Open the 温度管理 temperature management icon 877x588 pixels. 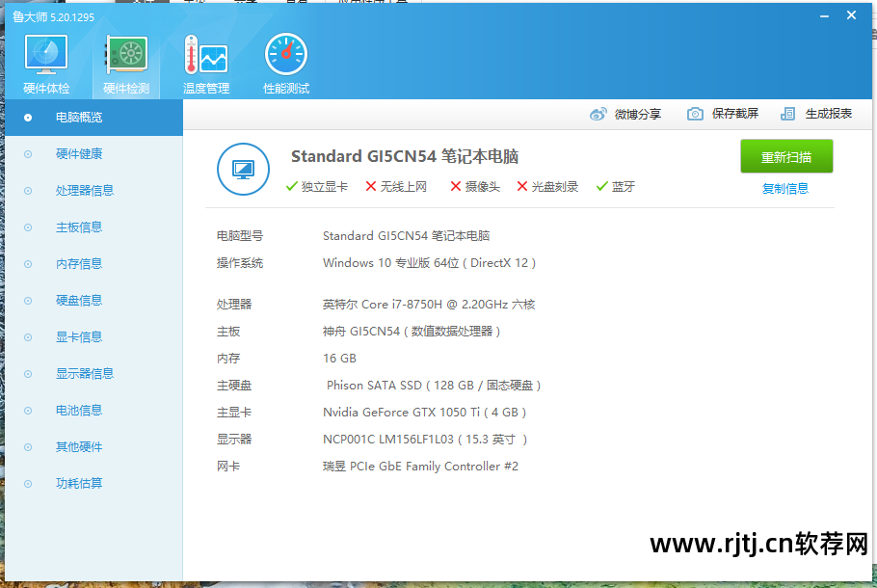point(206,55)
